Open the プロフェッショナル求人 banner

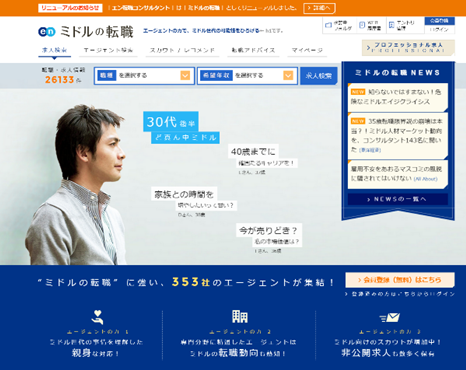[x=408, y=47]
